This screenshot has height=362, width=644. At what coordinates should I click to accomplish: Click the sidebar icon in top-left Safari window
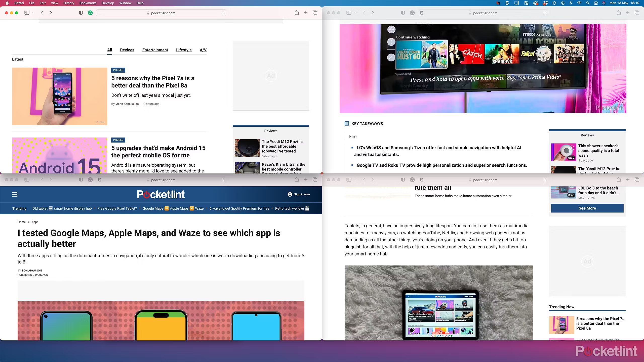coord(27,13)
